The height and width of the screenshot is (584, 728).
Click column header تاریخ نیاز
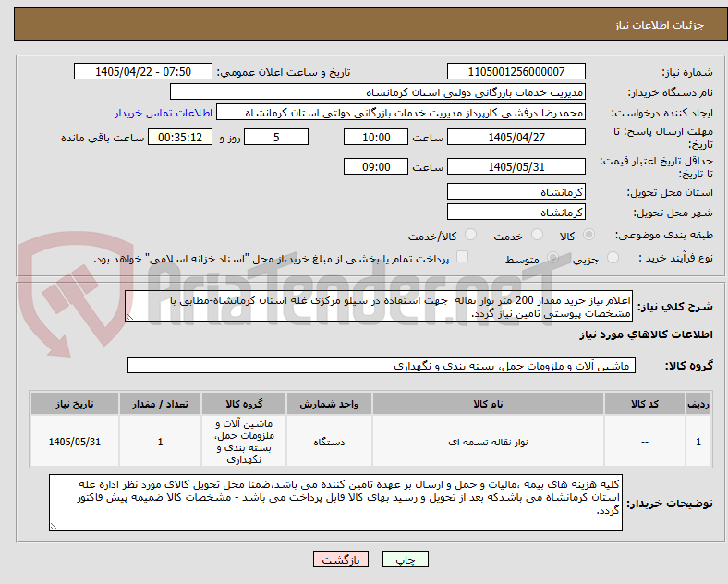pyautogui.click(x=75, y=404)
